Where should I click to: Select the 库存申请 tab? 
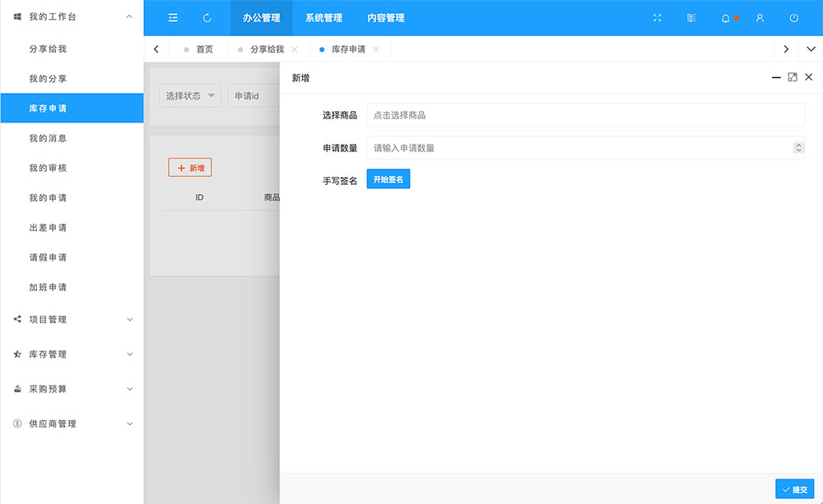point(348,49)
